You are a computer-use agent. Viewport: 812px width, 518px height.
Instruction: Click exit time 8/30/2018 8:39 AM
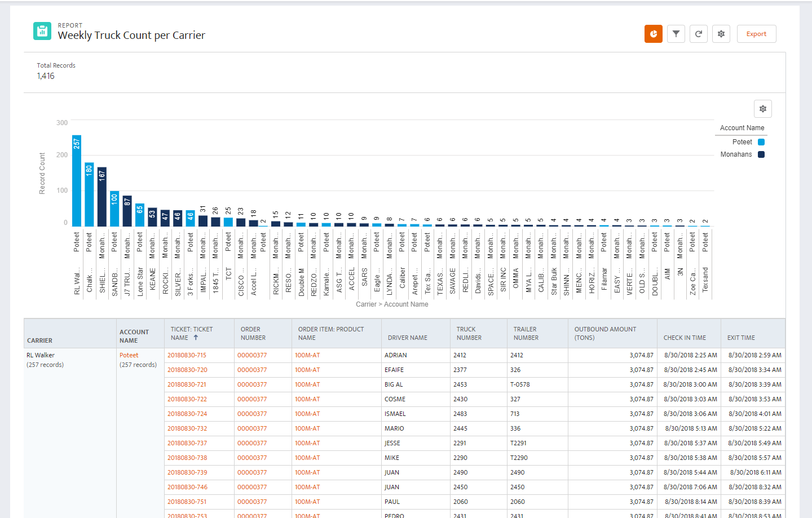[x=755, y=502]
